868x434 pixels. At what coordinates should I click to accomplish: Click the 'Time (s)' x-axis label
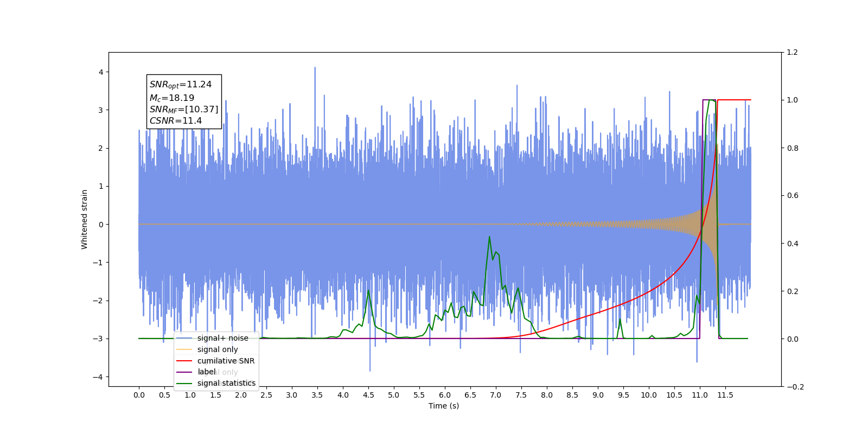click(x=444, y=406)
